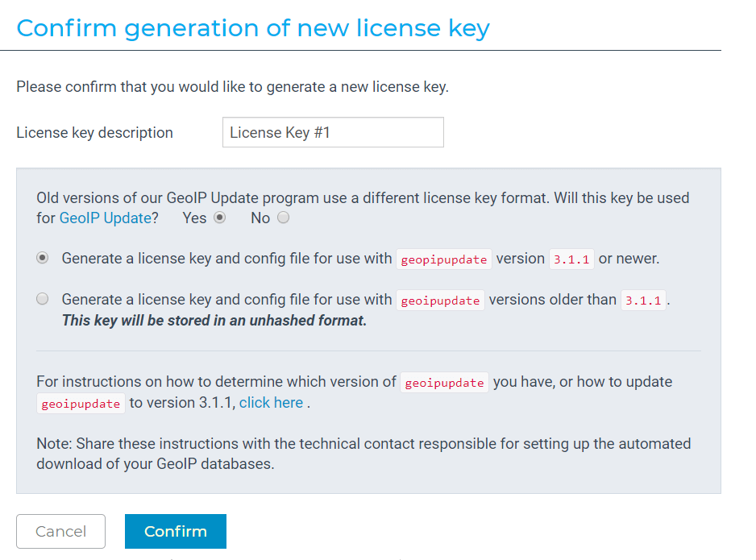The width and height of the screenshot is (756, 560).
Task: Click the '3.1.1' code tag after 'older than'
Action: 643,301
